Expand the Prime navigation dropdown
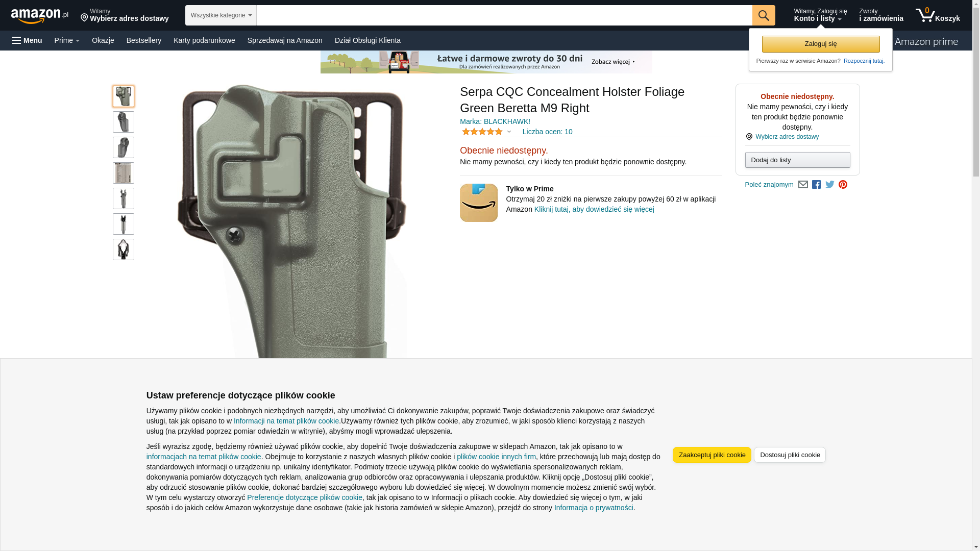This screenshot has width=980, height=551. (67, 40)
